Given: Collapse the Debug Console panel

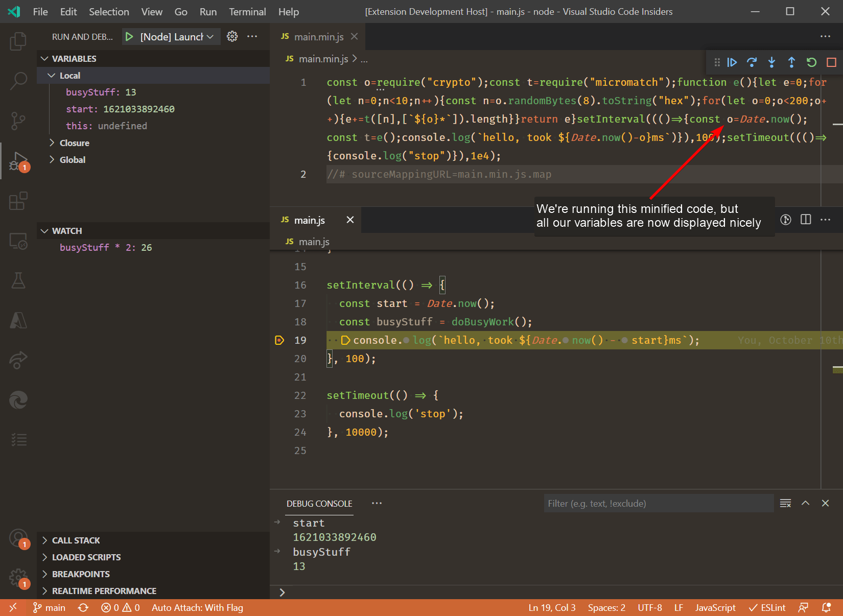Looking at the screenshot, I should (x=806, y=503).
